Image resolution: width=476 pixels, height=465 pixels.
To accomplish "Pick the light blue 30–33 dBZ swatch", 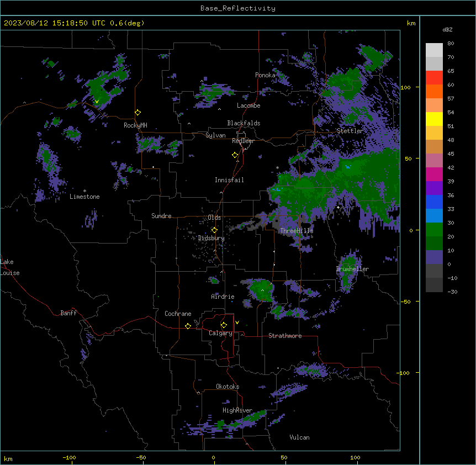I will 434,215.
